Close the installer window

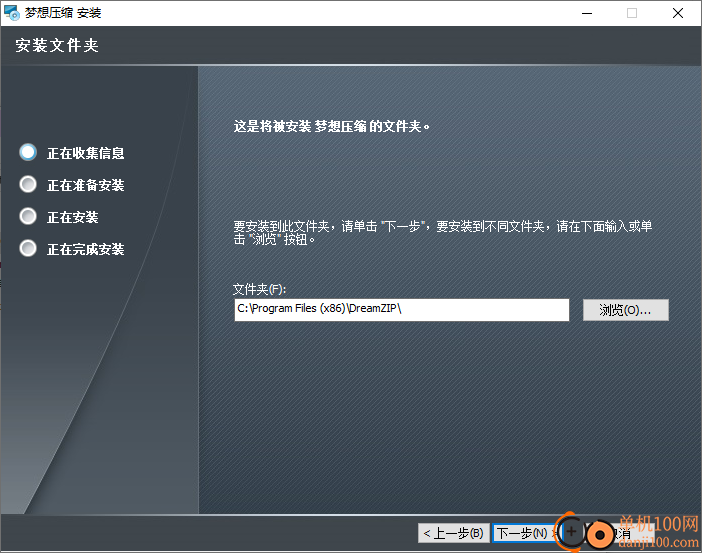click(x=678, y=13)
